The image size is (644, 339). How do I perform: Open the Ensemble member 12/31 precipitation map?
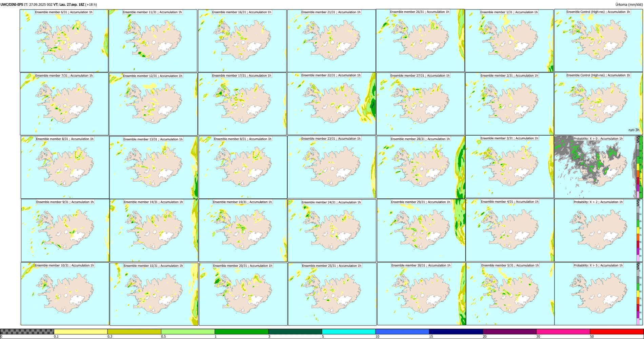[153, 104]
